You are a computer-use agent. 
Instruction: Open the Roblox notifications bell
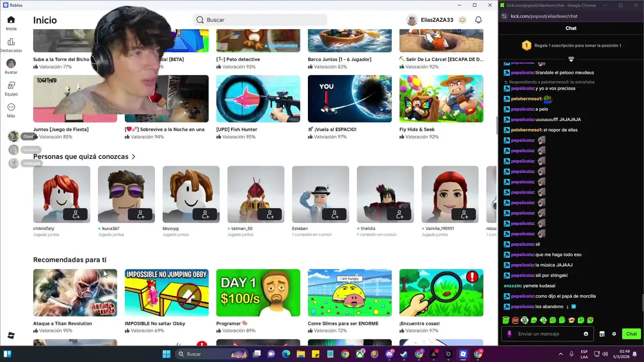coord(478,20)
